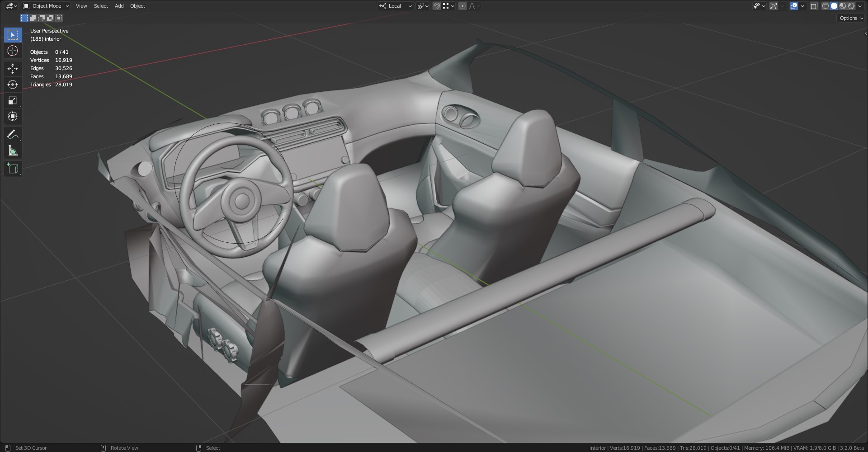
Task: Switch to Wireframe viewport shading
Action: tap(826, 6)
